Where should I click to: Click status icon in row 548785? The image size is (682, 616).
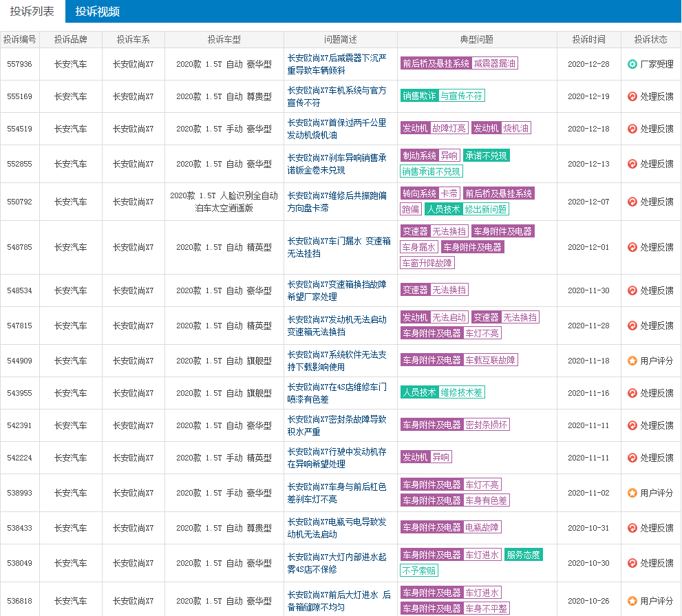(x=632, y=247)
